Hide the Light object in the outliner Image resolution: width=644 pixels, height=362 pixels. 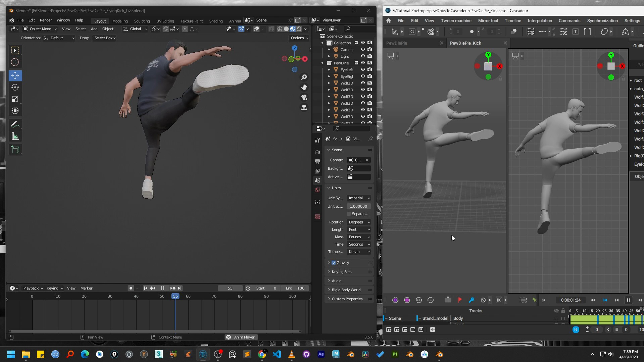click(x=363, y=56)
